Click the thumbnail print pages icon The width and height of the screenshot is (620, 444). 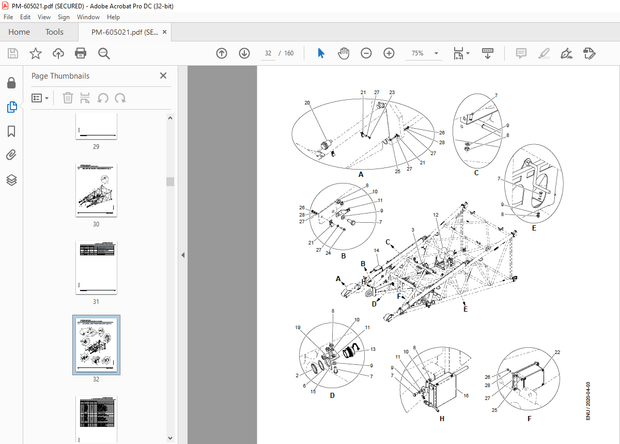85,98
